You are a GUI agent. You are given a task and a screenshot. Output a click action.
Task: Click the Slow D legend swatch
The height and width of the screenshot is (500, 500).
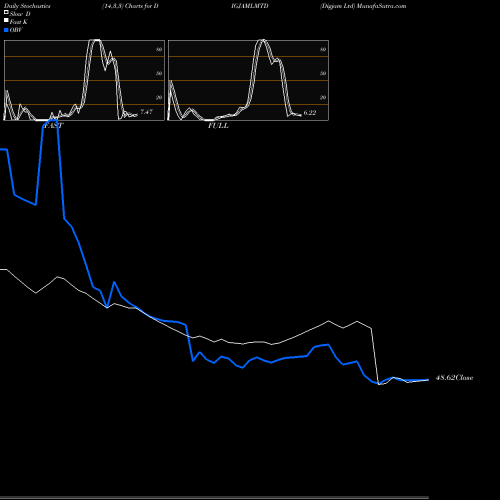point(6,12)
